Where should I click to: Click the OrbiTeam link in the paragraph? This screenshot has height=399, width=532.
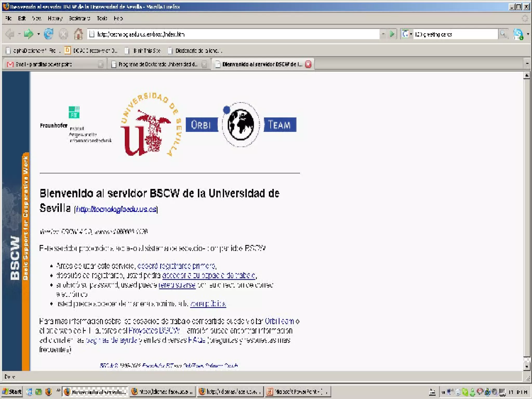pyautogui.click(x=280, y=321)
